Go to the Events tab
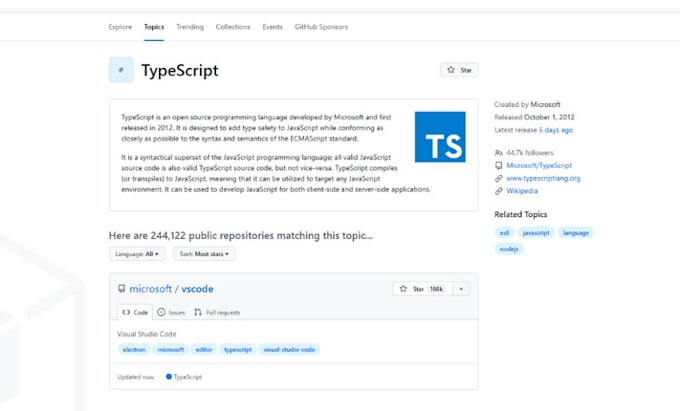Screen dimensions: 680x411 272,27
